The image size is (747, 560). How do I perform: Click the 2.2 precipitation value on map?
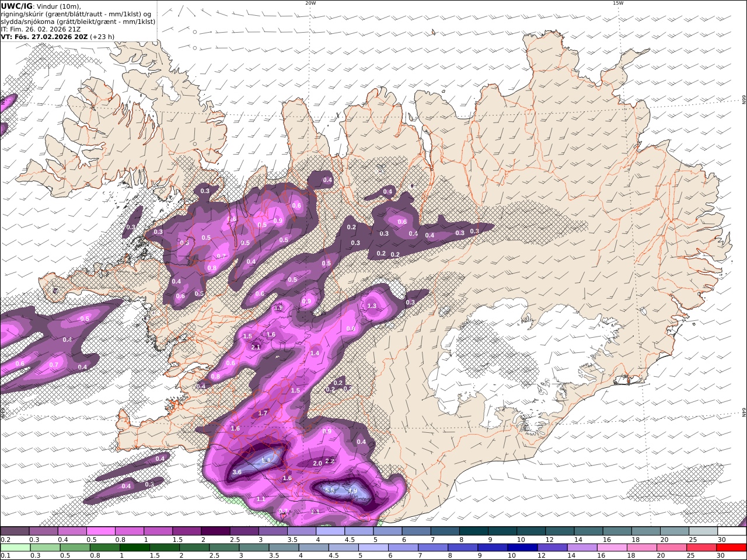[x=330, y=461]
